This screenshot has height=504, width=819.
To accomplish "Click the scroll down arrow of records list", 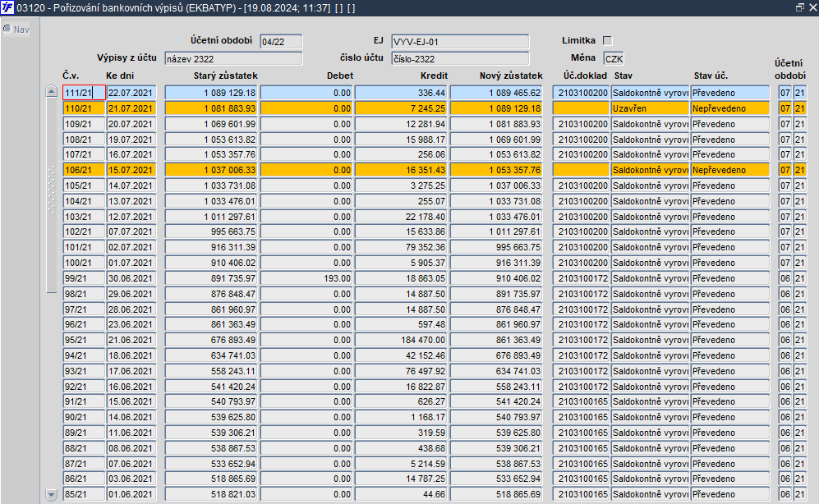I will 51,494.
